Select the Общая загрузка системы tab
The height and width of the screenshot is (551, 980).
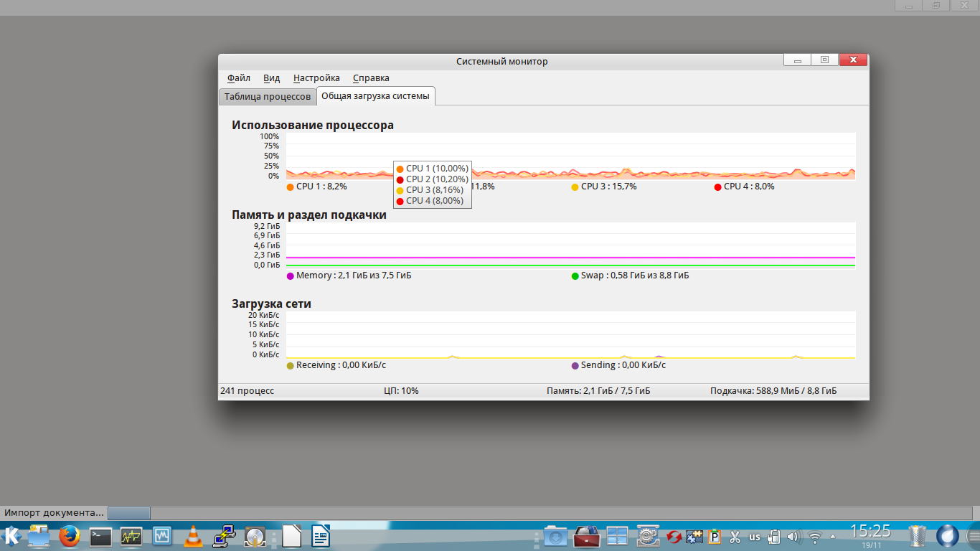click(x=376, y=95)
